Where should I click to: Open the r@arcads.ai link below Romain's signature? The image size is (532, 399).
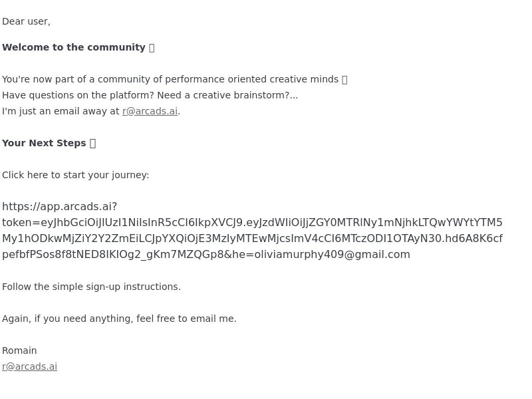click(29, 366)
